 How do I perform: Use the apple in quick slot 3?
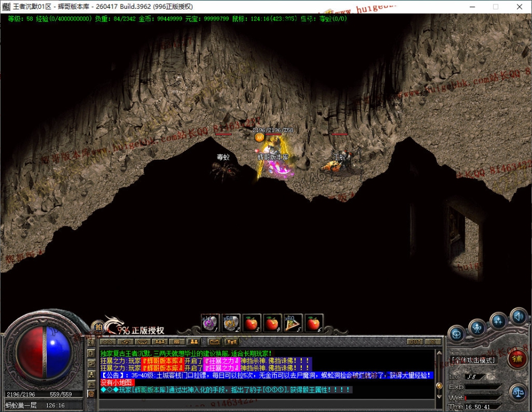[251, 323]
